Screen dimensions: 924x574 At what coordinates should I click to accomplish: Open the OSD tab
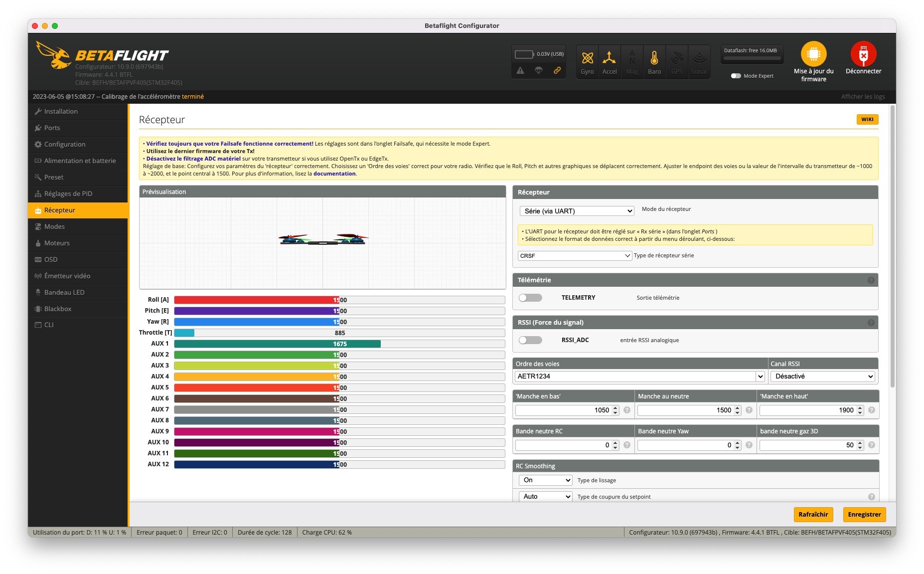tap(78, 260)
